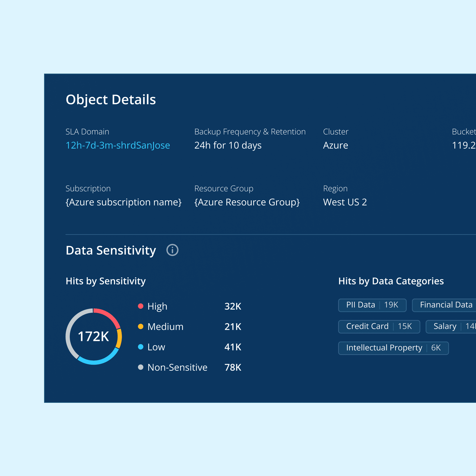Click the Azure Resource Group value
476x476 pixels.
[247, 202]
